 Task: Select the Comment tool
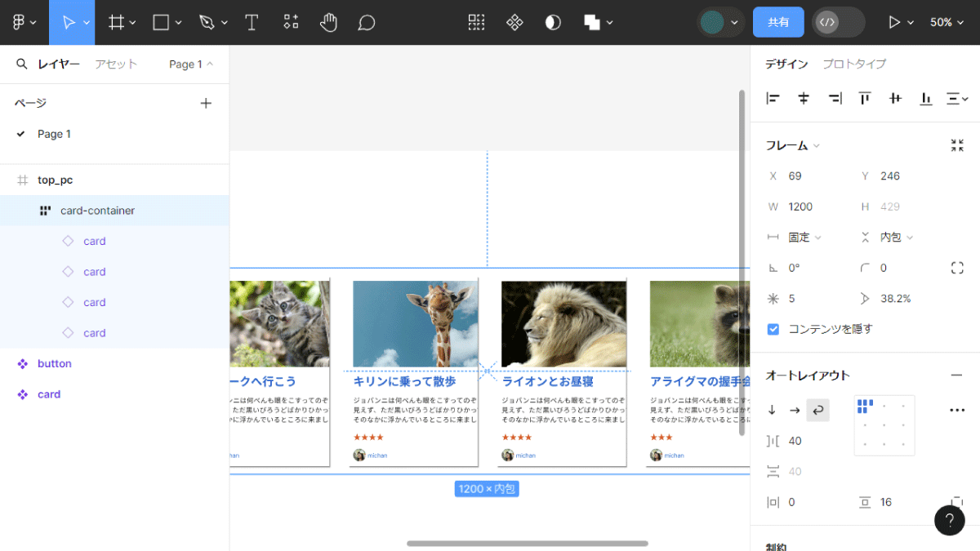pyautogui.click(x=367, y=22)
